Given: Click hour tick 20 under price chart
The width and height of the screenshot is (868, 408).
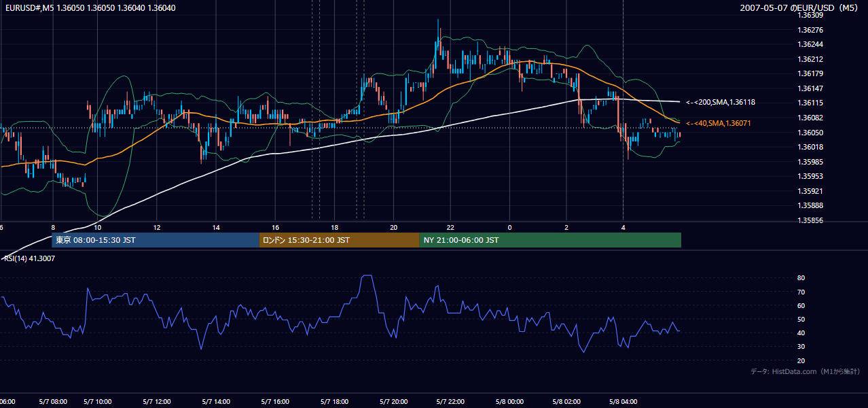Looking at the screenshot, I should pos(393,227).
